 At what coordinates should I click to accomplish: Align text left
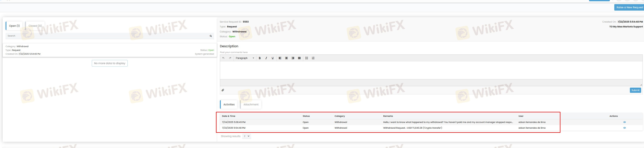280,58
